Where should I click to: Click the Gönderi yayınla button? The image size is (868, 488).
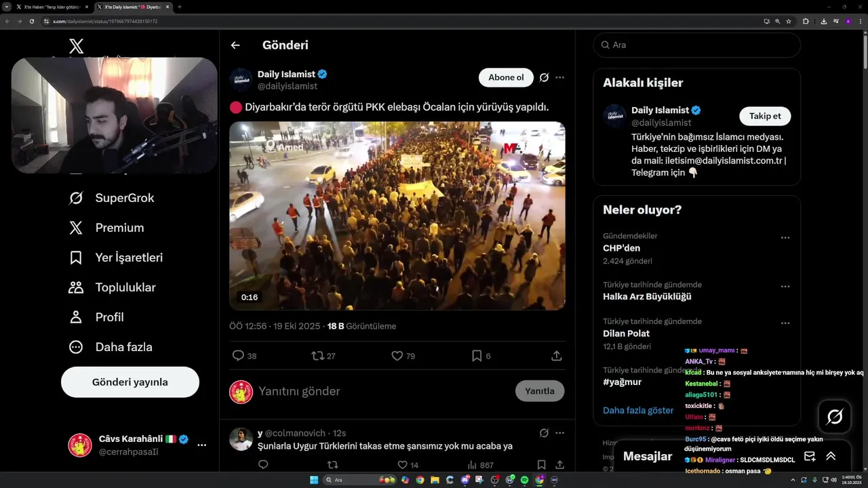[130, 382]
